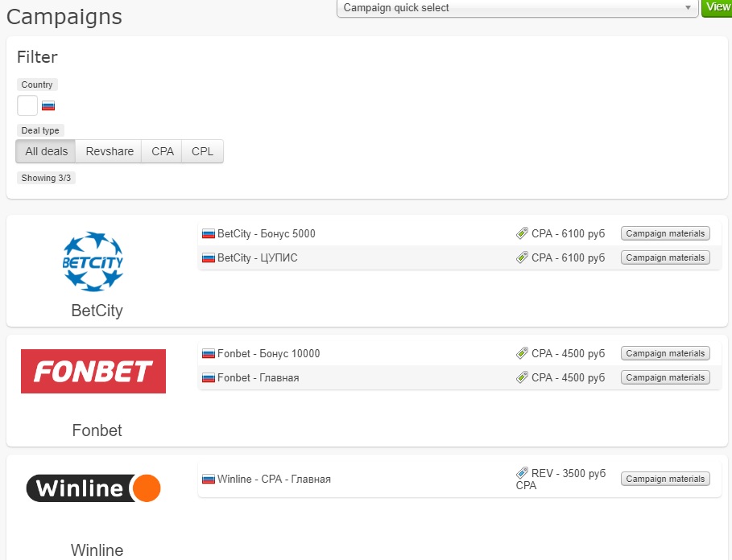Open the Campaign quick select dropdown

click(x=515, y=8)
